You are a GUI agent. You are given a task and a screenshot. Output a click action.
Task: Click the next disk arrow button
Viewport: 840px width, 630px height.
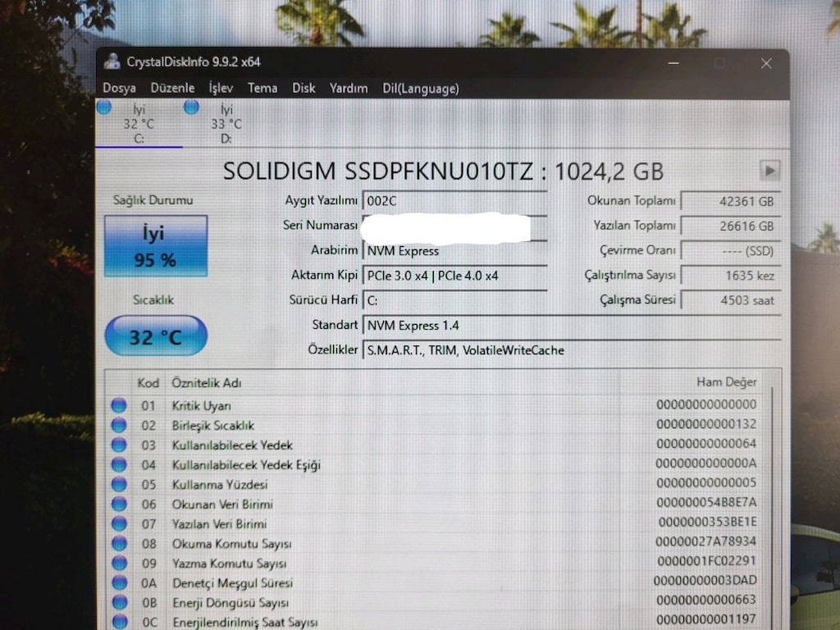pyautogui.click(x=769, y=171)
